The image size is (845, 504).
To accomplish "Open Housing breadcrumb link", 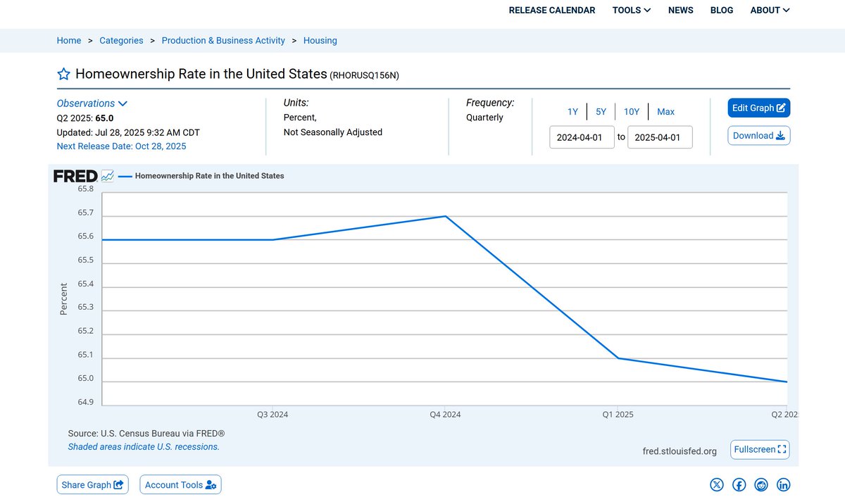I will [x=320, y=41].
